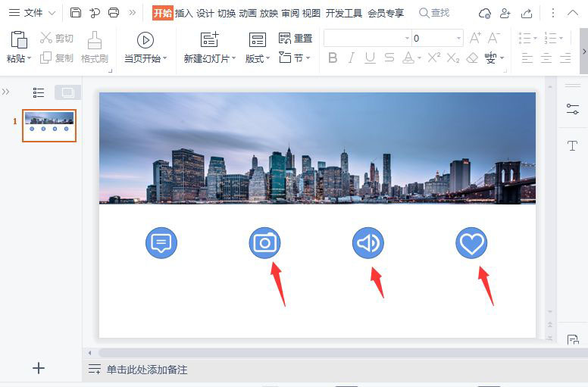Align text left
The image size is (588, 387).
[527, 58]
